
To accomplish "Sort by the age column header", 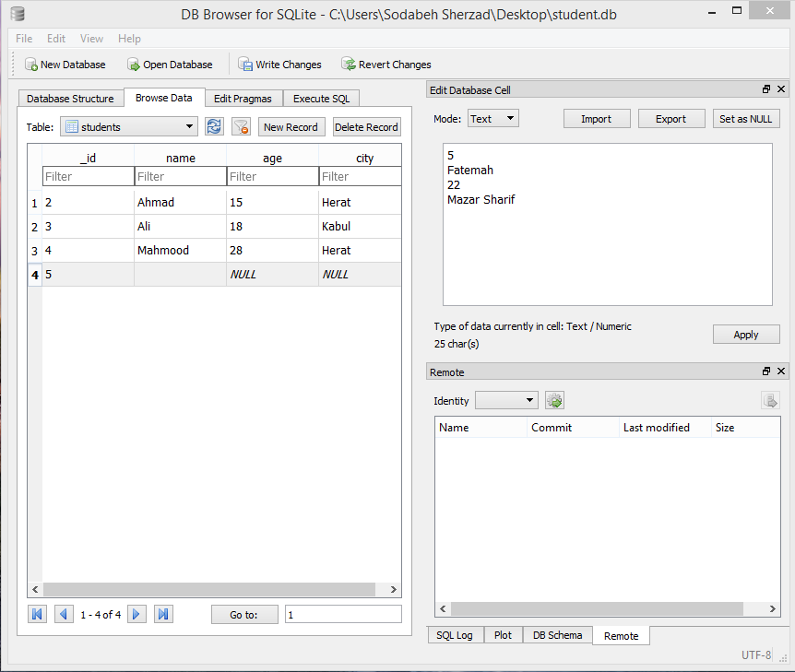I will click(273, 158).
